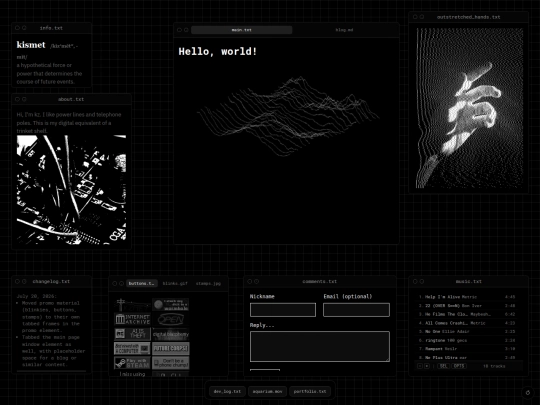540x405 pixels.
Task: Click the Hello, world! heading
Action: pyautogui.click(x=218, y=52)
